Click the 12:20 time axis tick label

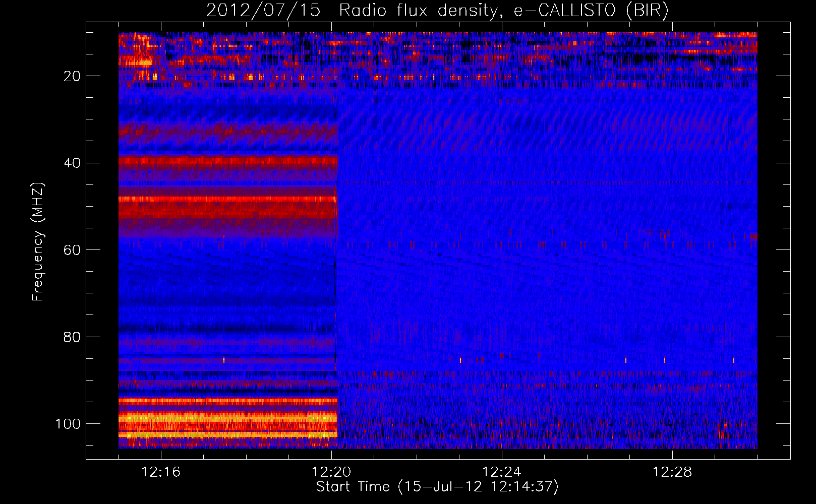[331, 472]
